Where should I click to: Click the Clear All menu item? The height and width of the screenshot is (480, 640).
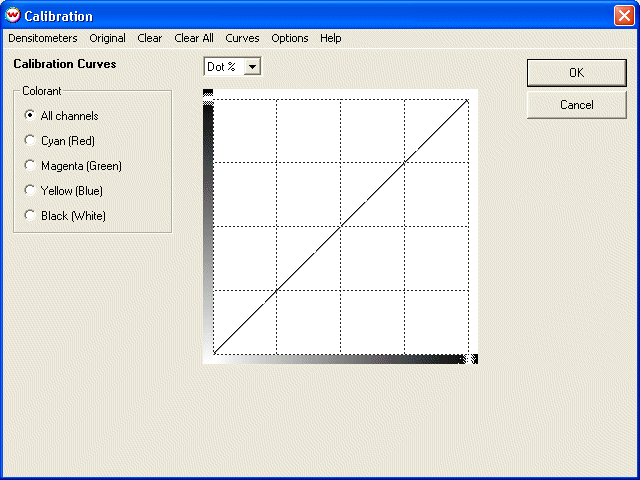[194, 38]
